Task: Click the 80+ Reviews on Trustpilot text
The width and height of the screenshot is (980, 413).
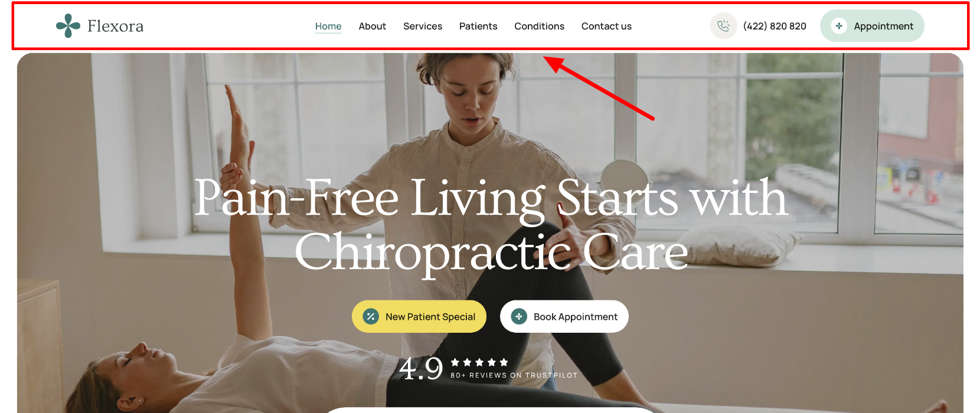Action: tap(514, 375)
